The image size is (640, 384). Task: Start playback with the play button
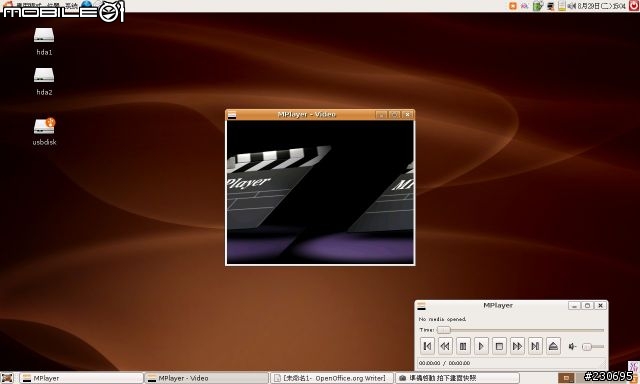pyautogui.click(x=481, y=346)
